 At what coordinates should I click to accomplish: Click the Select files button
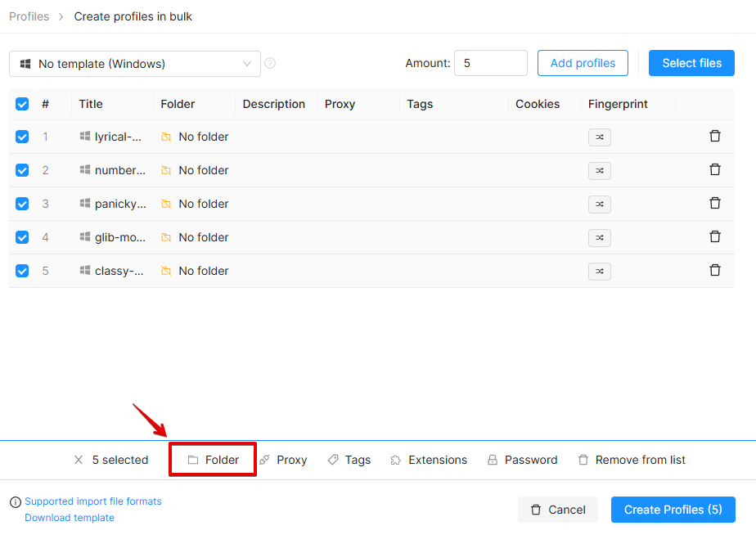pos(691,63)
